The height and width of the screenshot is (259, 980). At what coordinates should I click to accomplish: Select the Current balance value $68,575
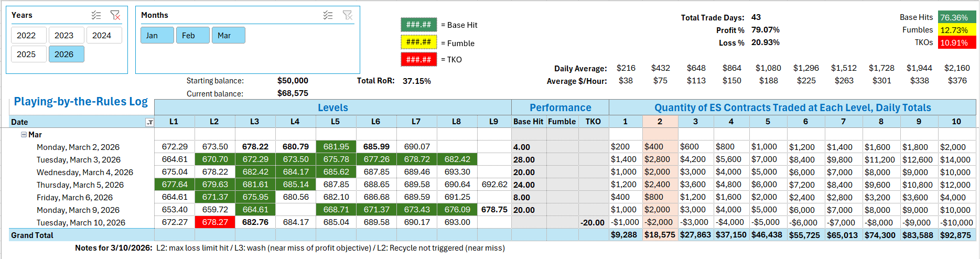coord(292,93)
